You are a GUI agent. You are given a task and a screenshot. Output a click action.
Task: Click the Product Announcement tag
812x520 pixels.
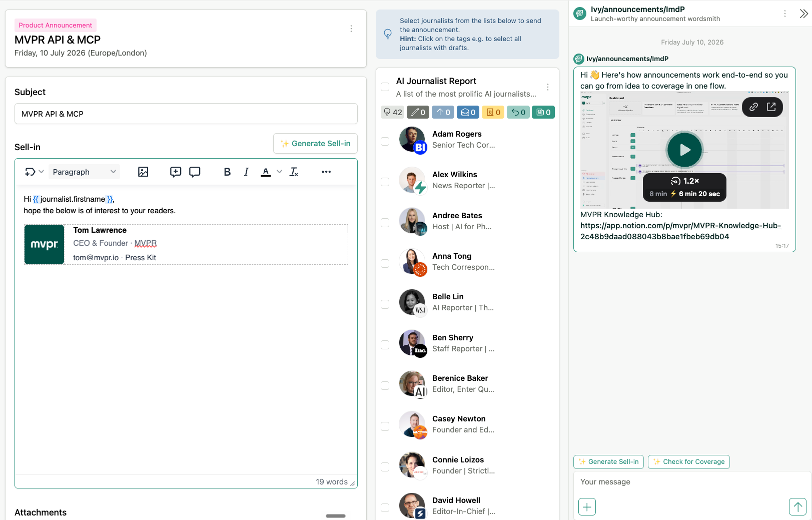[56, 25]
